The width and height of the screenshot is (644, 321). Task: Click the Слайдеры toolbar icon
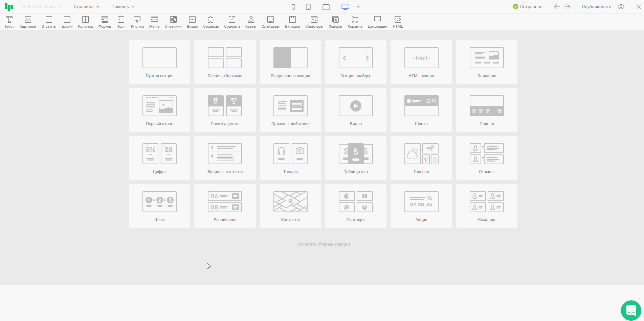click(270, 22)
